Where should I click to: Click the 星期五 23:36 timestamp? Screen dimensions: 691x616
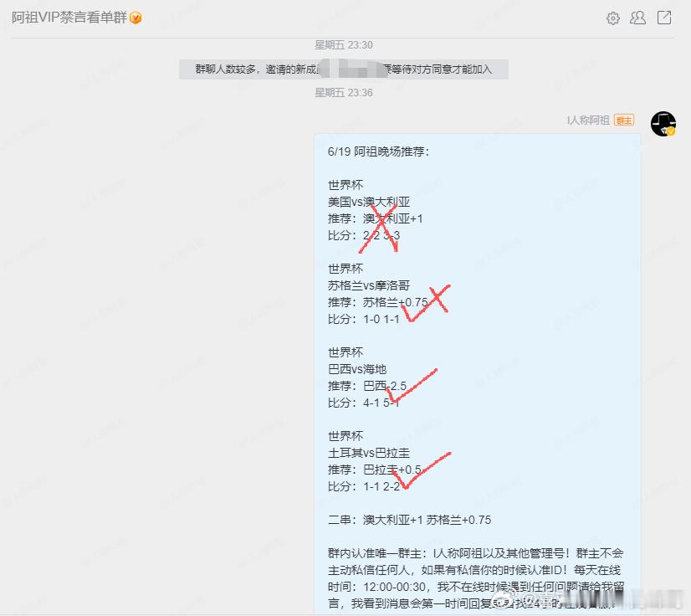click(x=343, y=93)
